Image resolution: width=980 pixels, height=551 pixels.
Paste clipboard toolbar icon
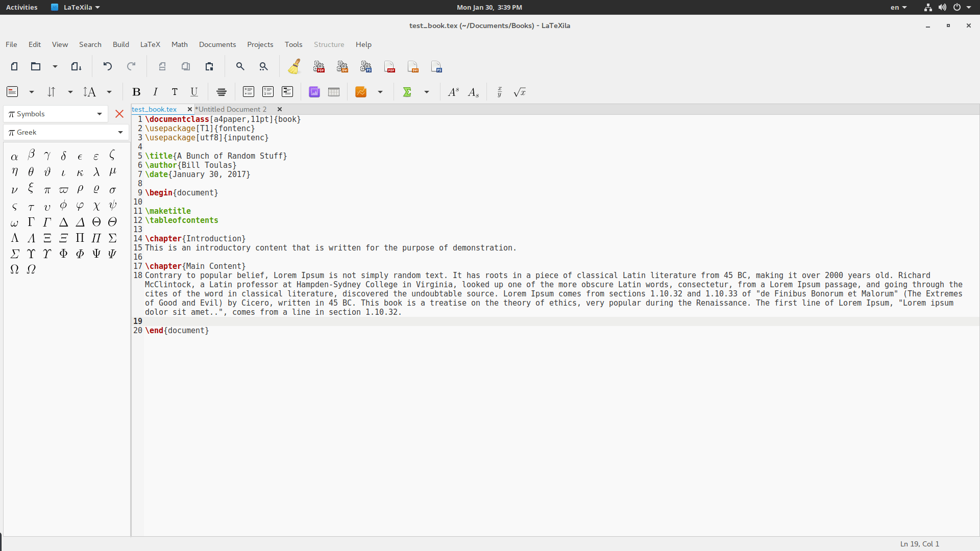[x=209, y=66]
